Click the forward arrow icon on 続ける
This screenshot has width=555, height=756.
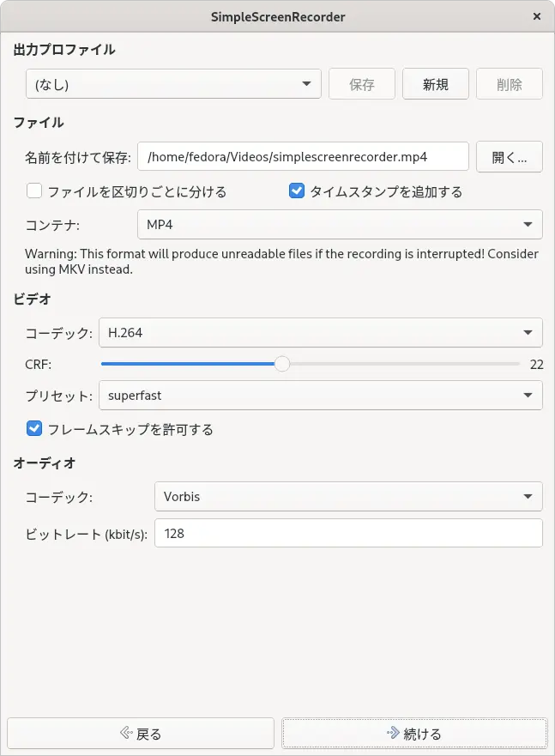click(x=393, y=734)
